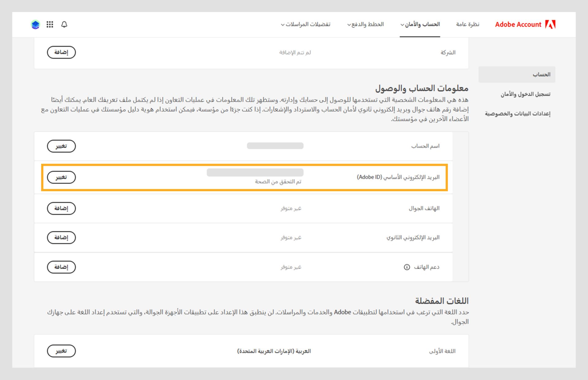
Task: Open the user profile avatar
Action: tap(36, 25)
